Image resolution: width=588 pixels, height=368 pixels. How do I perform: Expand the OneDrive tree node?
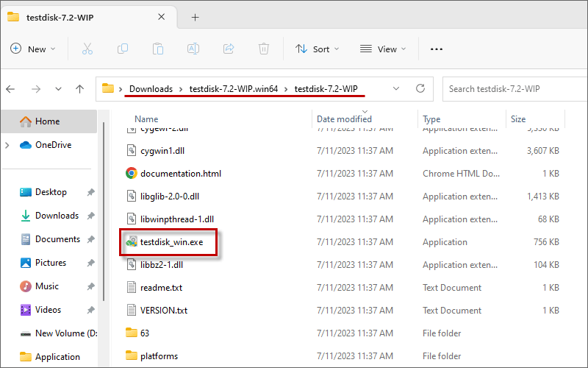[7, 145]
